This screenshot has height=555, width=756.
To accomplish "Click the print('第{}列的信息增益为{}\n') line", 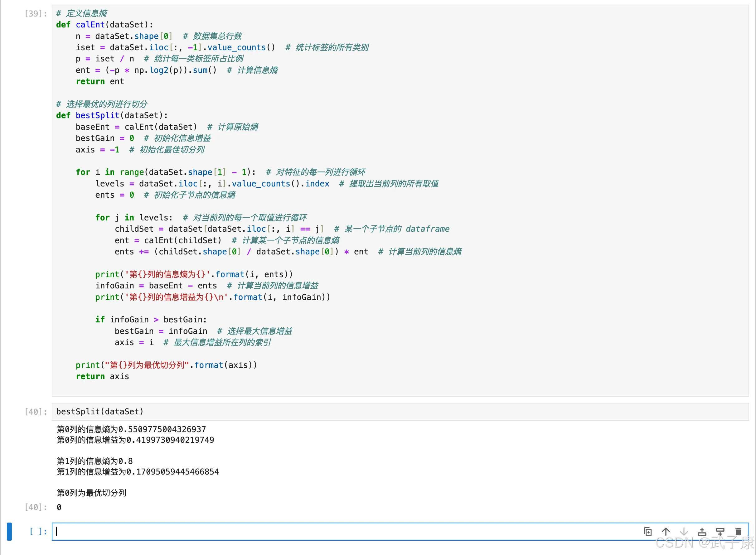I will (213, 297).
